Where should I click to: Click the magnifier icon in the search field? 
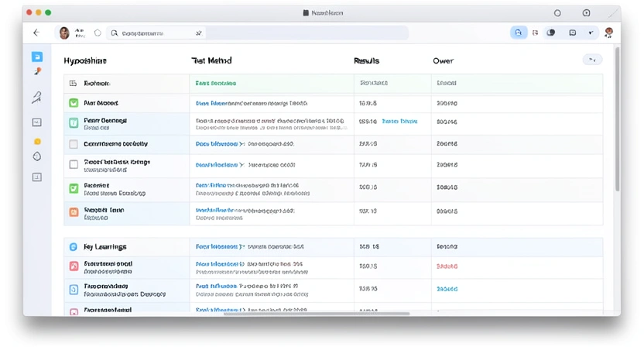(115, 33)
